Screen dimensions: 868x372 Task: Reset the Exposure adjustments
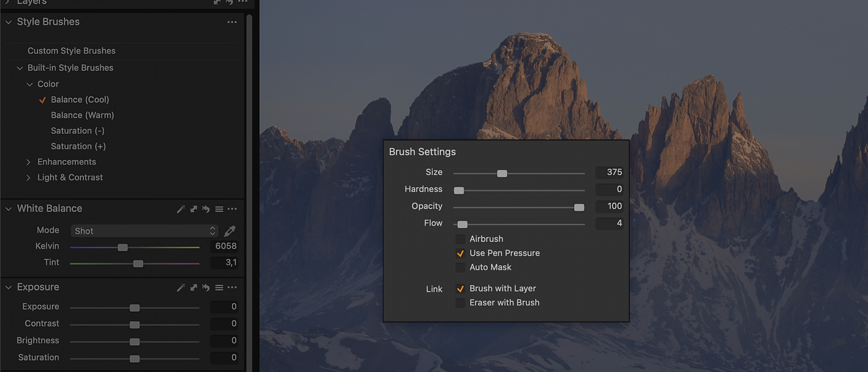click(x=206, y=288)
